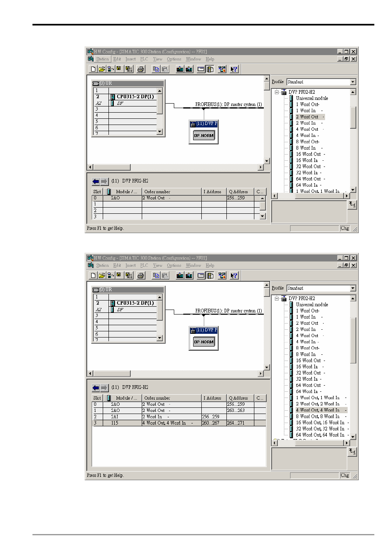Select DVP PF slave icon in bottom window
The image size is (392, 555).
203,338
